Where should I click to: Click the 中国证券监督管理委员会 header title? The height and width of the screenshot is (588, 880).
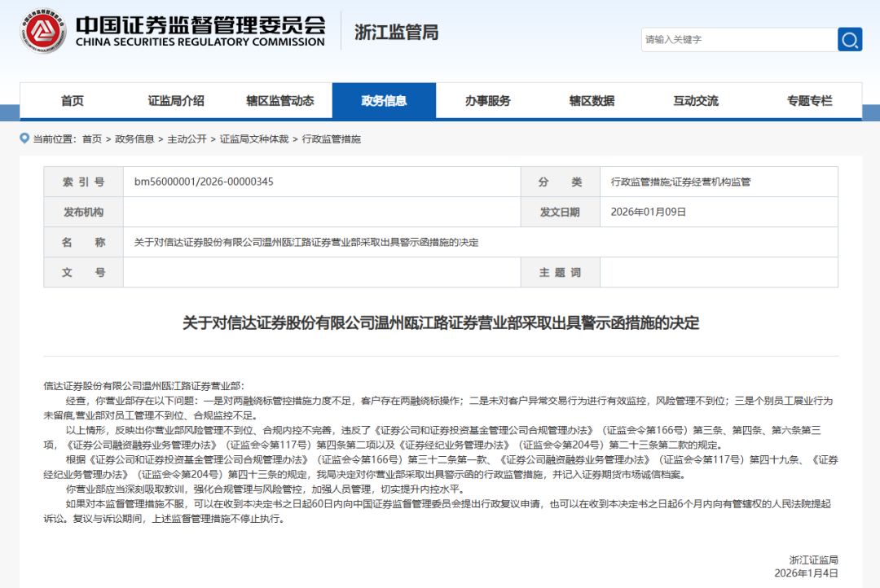pyautogui.click(x=200, y=24)
